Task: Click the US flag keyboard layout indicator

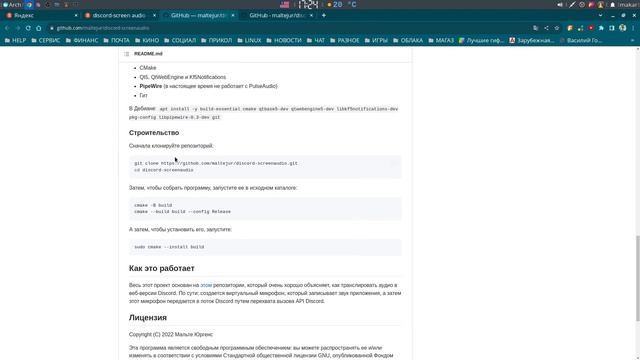Action: (285, 4)
